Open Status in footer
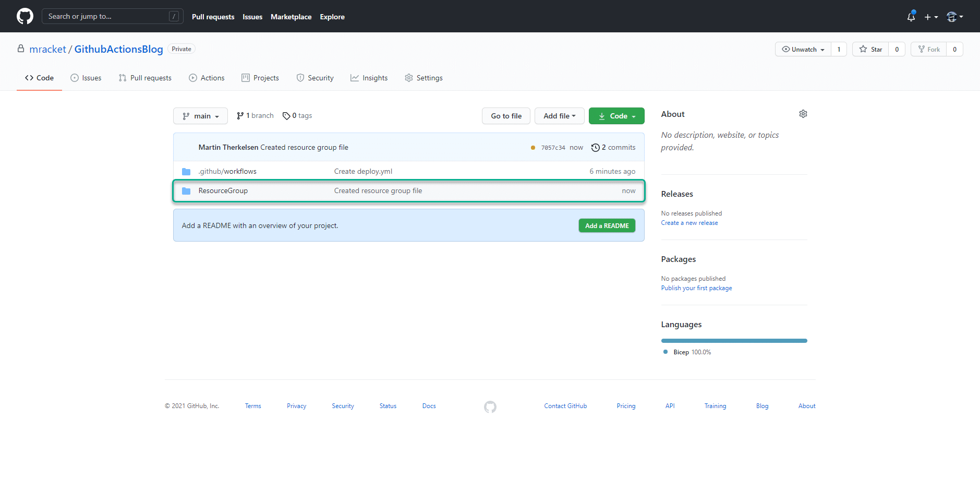980x490 pixels. [x=388, y=406]
